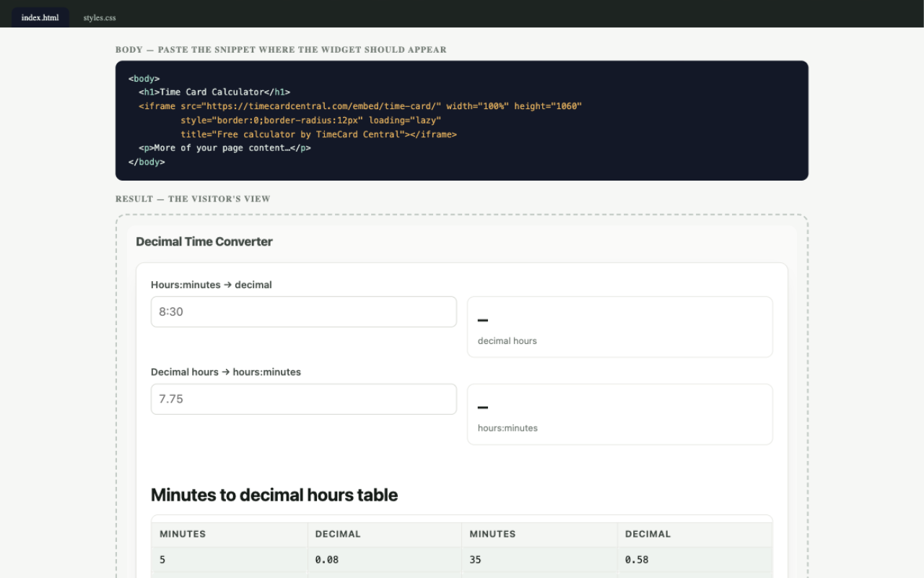Click the table cell with value 0.58

(x=694, y=559)
